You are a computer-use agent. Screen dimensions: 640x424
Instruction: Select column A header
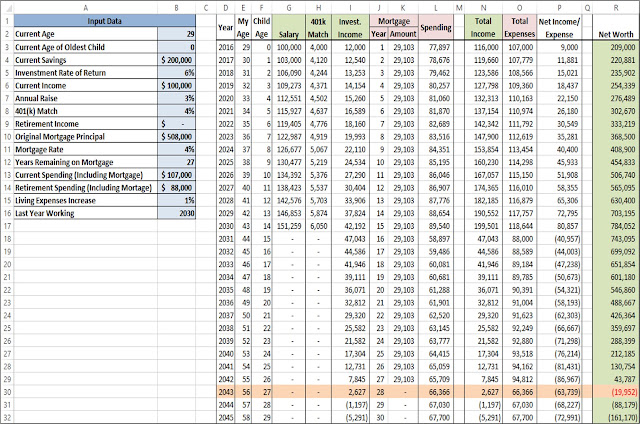86,7
